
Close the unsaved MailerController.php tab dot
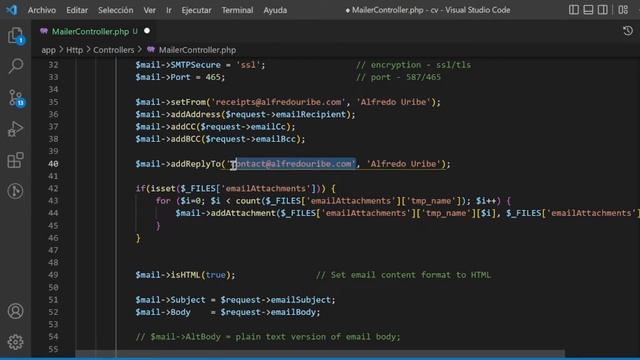click(x=147, y=31)
